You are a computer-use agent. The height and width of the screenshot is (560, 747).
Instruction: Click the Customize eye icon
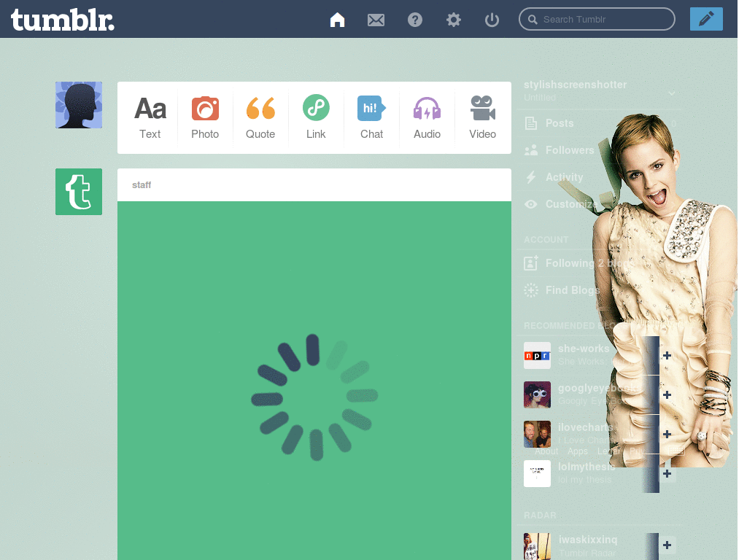pos(531,204)
